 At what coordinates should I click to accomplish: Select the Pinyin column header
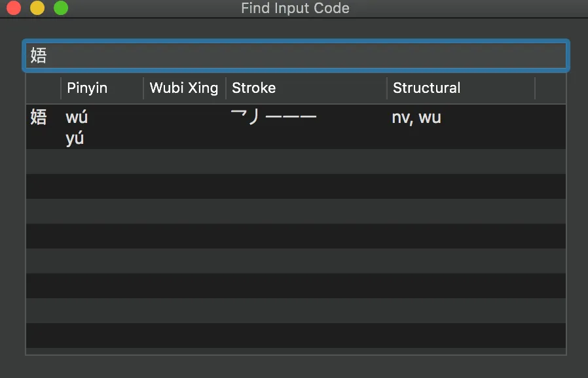click(86, 88)
